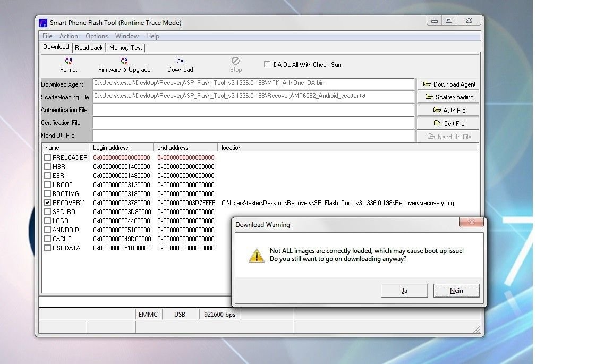Click the Smart Phone Flash Tool title icon
This screenshot has width=612, height=364.
pyautogui.click(x=43, y=23)
